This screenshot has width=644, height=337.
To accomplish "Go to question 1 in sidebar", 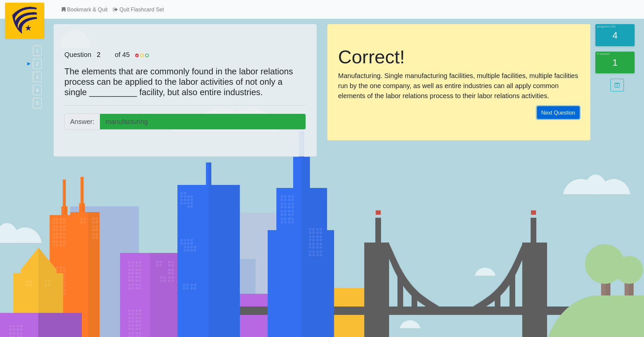I will [37, 51].
